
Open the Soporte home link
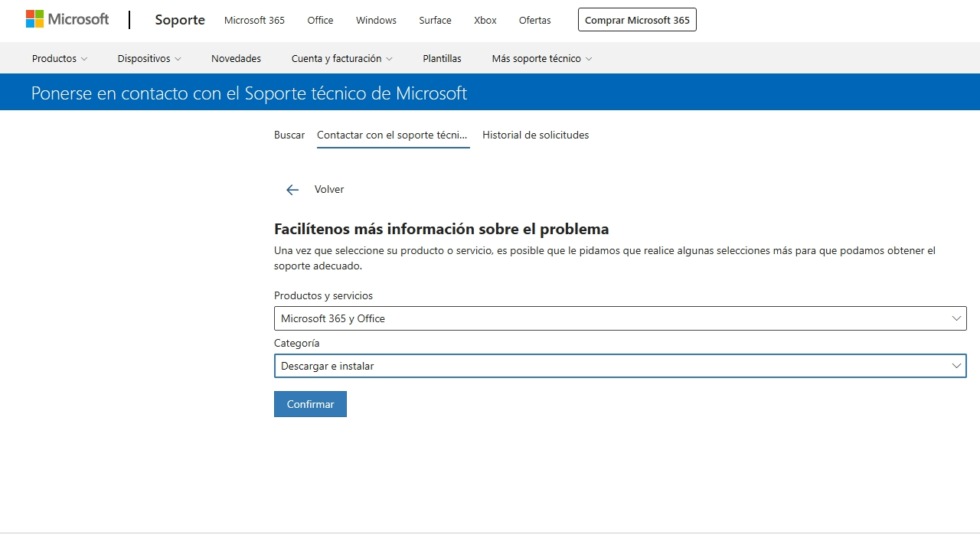click(x=180, y=20)
